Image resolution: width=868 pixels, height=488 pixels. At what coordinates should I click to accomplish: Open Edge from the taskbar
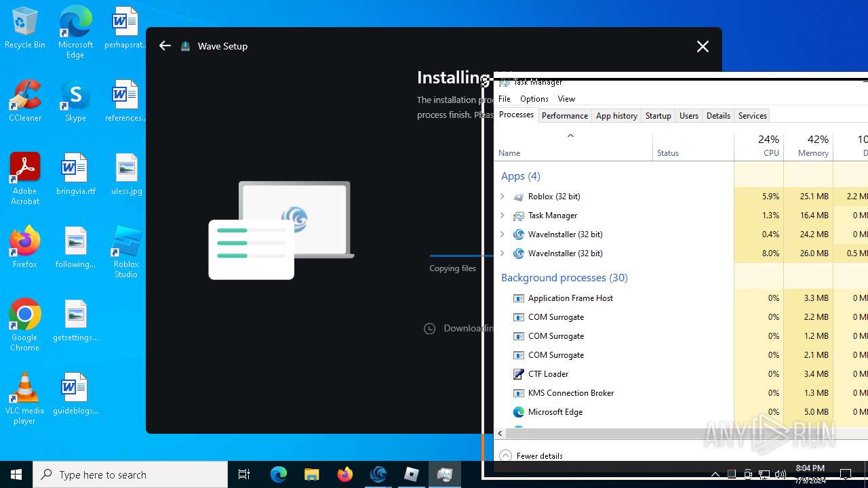pos(279,474)
